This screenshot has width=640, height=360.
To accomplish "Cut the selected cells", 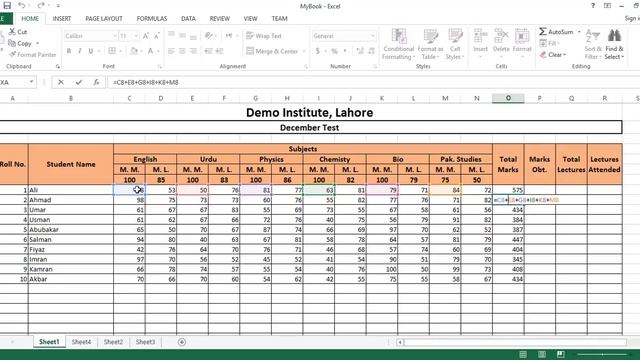I will coord(18,32).
